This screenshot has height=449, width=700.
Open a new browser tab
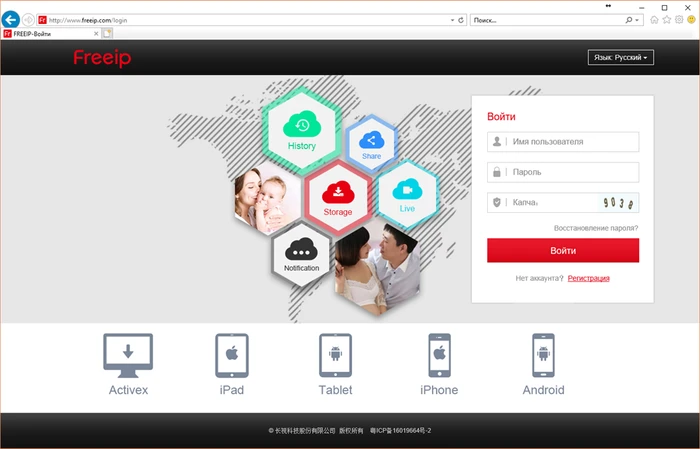coord(107,33)
